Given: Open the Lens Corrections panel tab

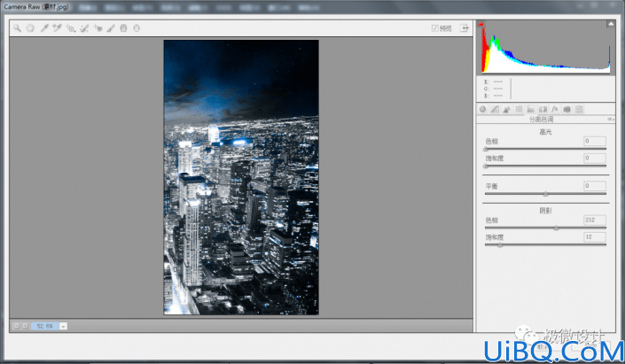Looking at the screenshot, I should [x=543, y=109].
